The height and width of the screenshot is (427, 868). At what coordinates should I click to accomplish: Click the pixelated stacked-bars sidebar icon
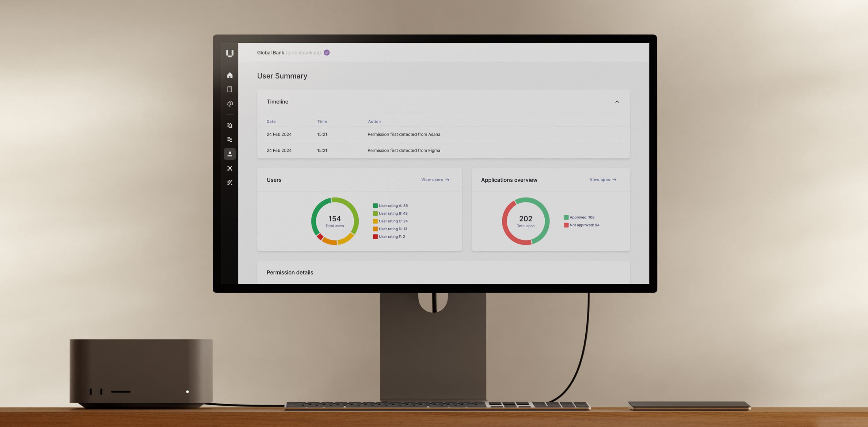point(230,140)
